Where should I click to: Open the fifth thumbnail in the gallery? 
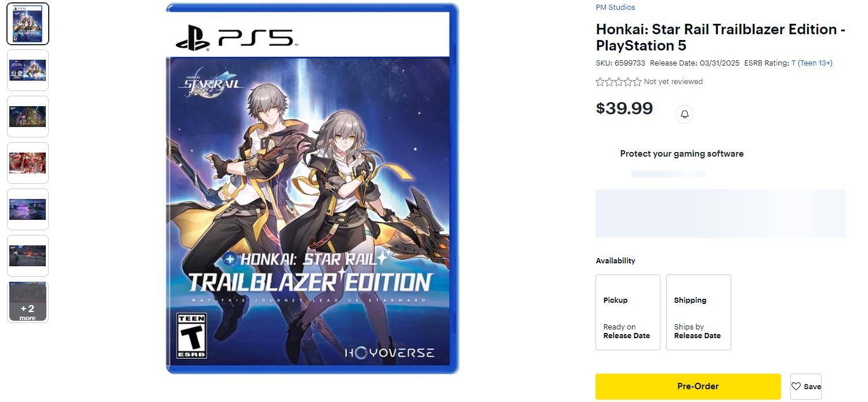(28, 209)
